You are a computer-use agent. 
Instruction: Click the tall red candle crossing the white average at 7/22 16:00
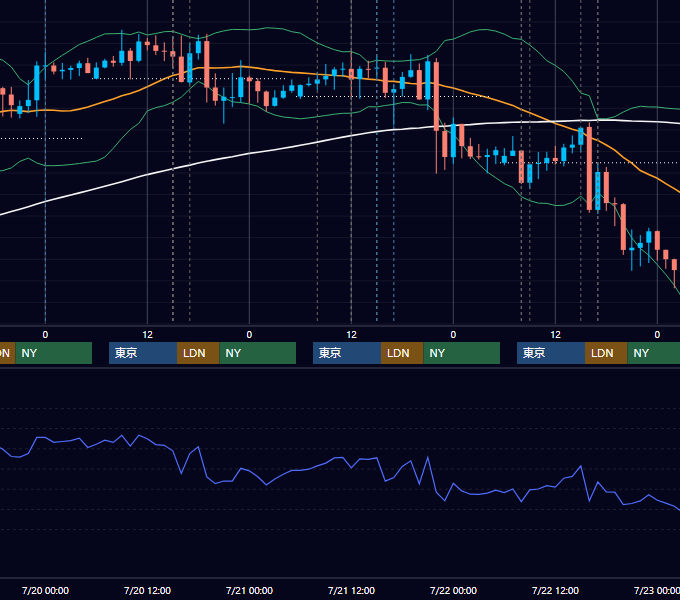tap(589, 168)
